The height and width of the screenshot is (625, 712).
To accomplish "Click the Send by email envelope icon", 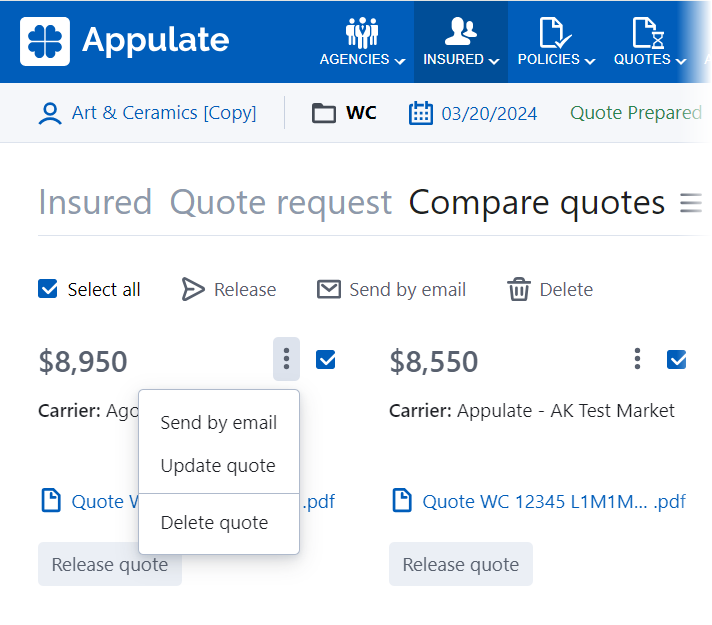I will [329, 290].
